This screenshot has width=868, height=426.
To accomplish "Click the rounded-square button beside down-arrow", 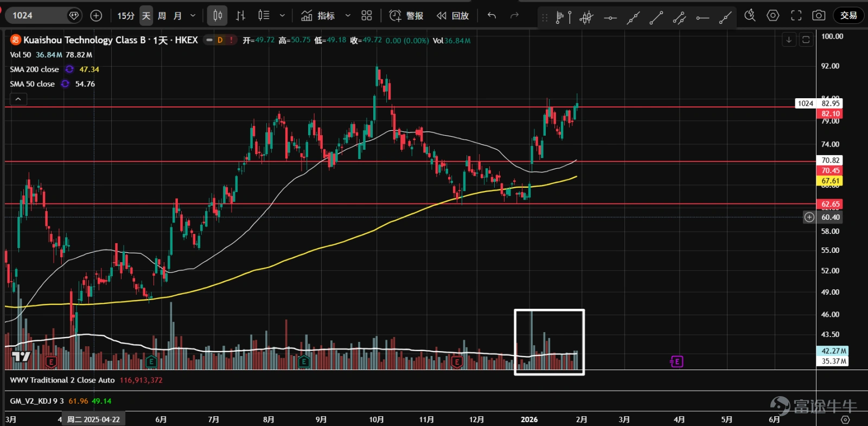I will tap(806, 40).
